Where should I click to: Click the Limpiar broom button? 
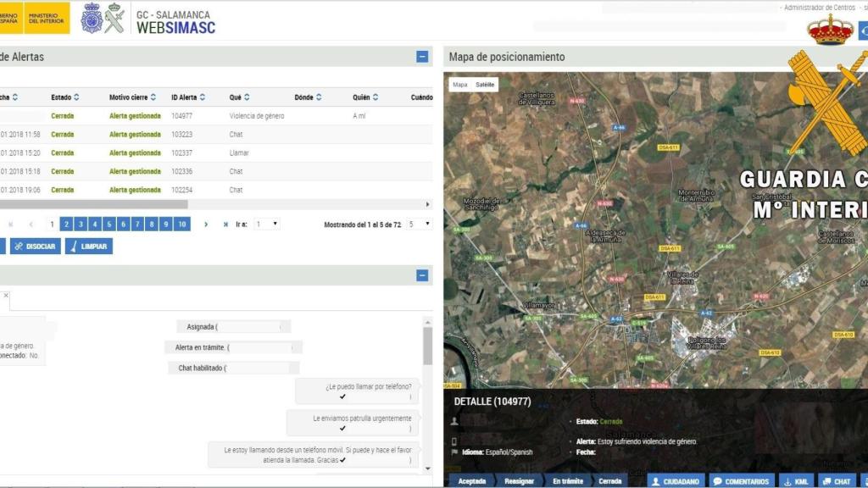click(88, 247)
